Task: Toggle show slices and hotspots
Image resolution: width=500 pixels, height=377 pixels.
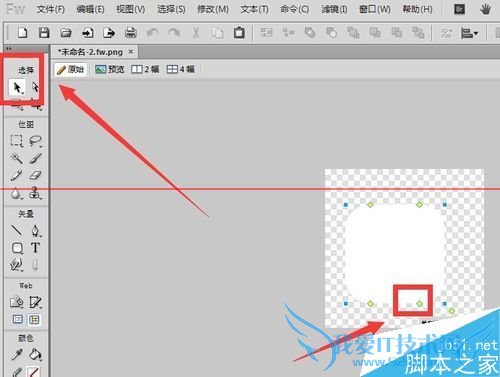Action: coord(34,320)
